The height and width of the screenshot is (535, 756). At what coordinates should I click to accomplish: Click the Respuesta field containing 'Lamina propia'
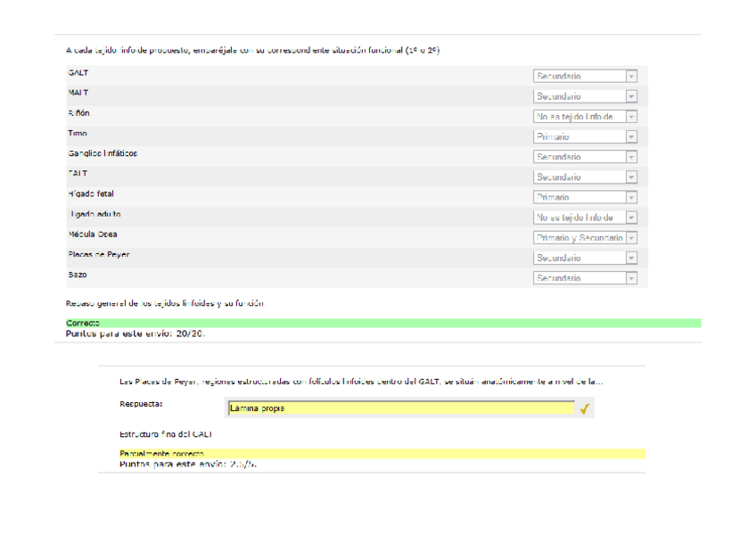[x=400, y=408]
